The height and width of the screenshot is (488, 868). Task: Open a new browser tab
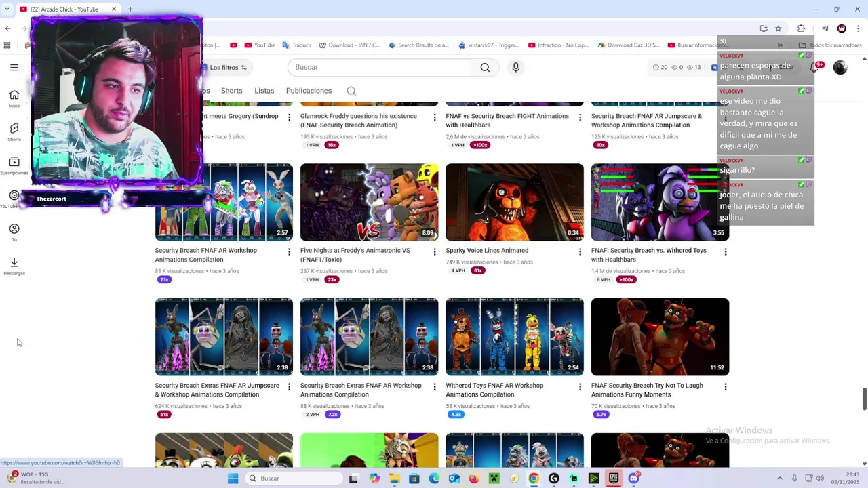[x=130, y=9]
